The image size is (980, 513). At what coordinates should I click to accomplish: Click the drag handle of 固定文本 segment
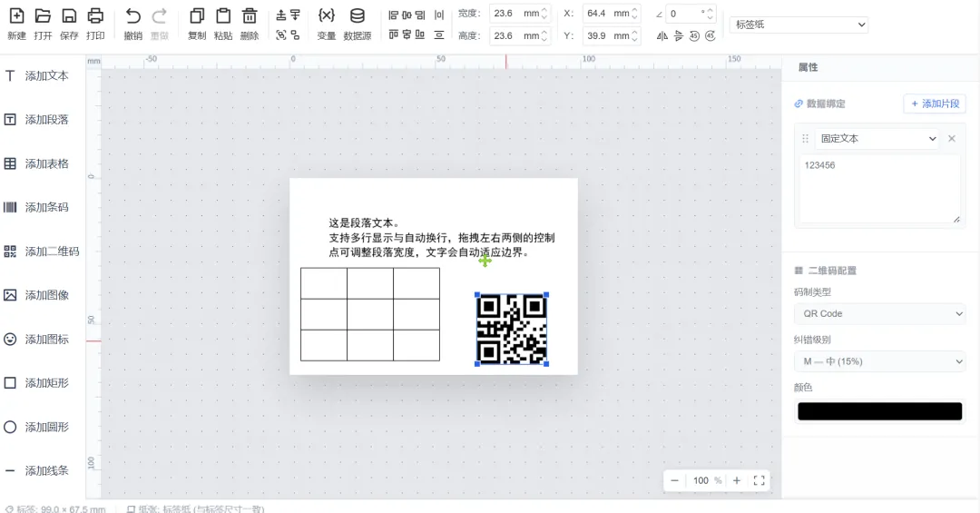coord(805,138)
